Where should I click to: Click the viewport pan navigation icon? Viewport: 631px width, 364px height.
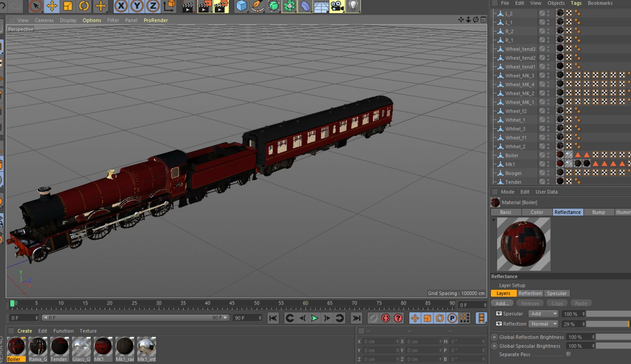click(x=461, y=20)
